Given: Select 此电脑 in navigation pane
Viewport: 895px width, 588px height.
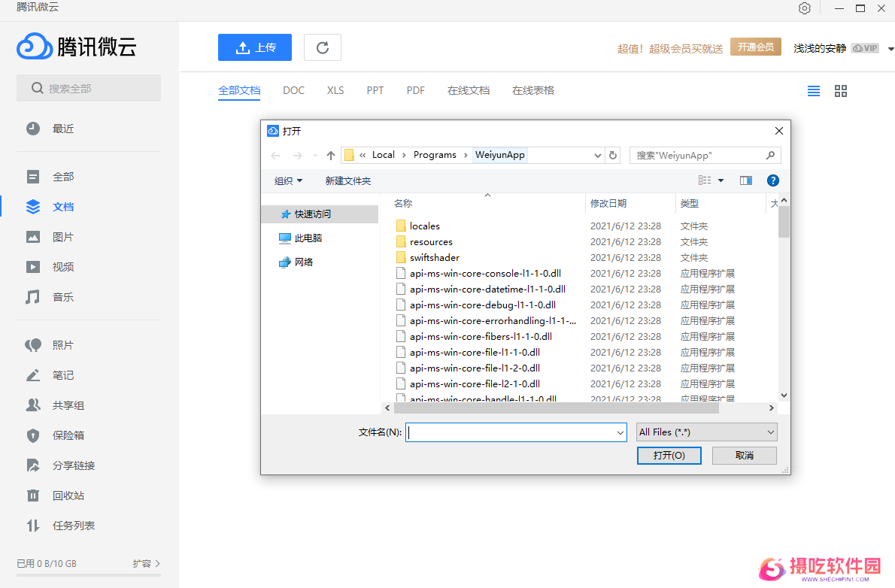Looking at the screenshot, I should coord(308,238).
